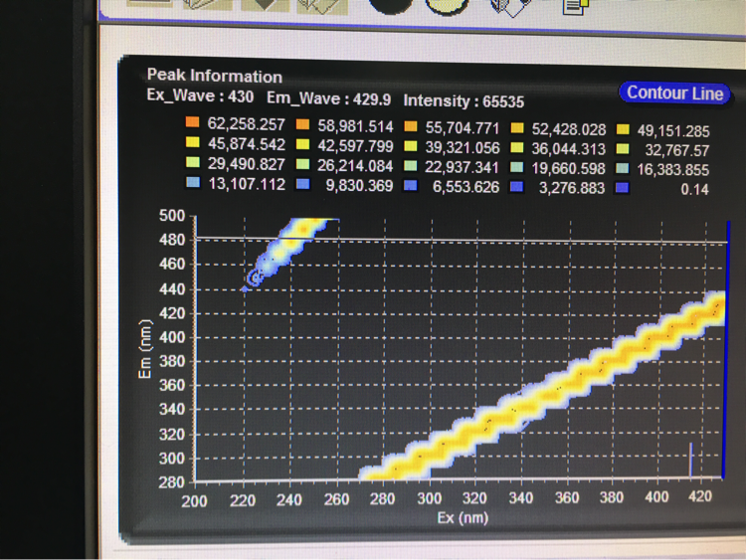Viewport: 746px width, 560px height.
Task: Click the 200 tick on Ex axis
Action: (194, 501)
